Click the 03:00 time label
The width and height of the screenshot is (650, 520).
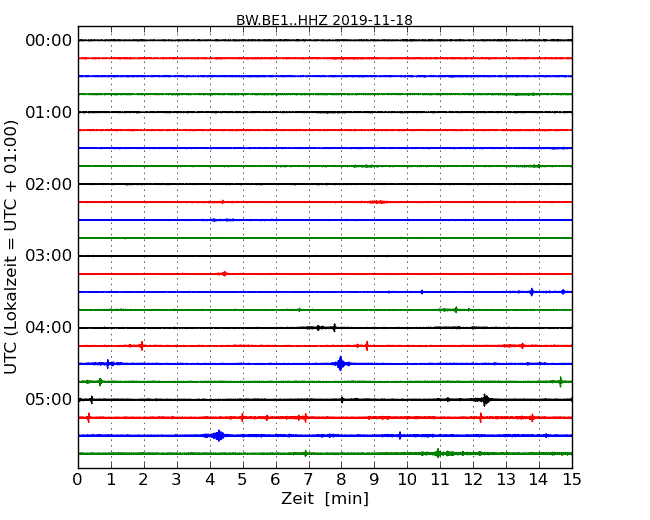click(49, 256)
